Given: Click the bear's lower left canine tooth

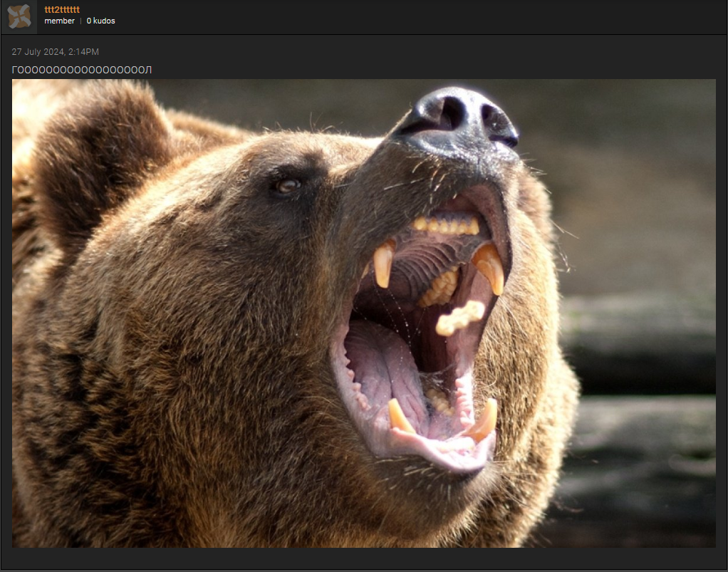Looking at the screenshot, I should [399, 415].
